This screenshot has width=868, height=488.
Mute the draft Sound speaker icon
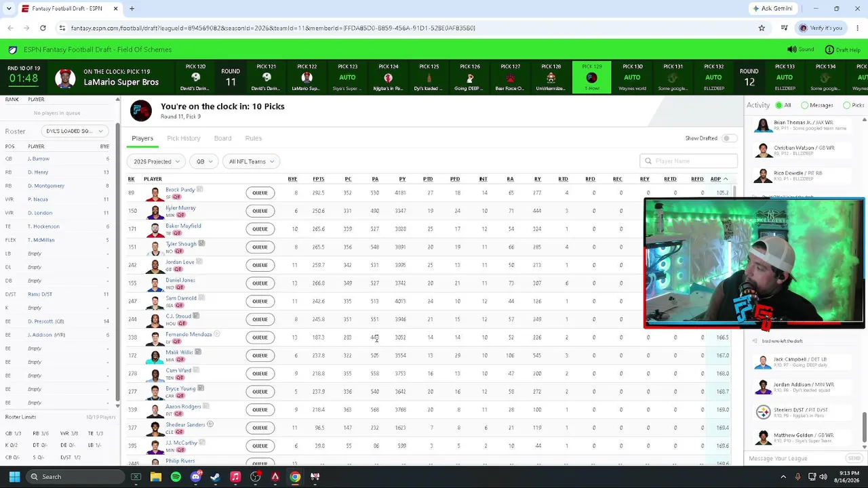(791, 49)
